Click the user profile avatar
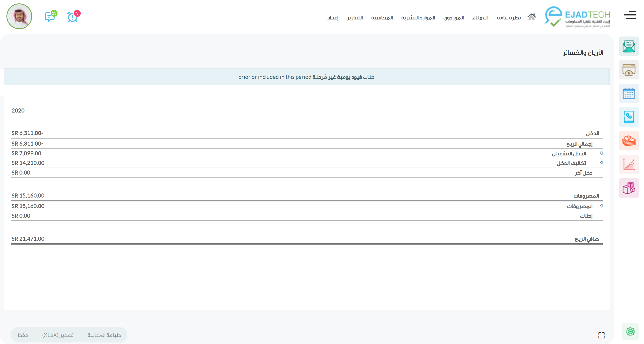 point(19,16)
